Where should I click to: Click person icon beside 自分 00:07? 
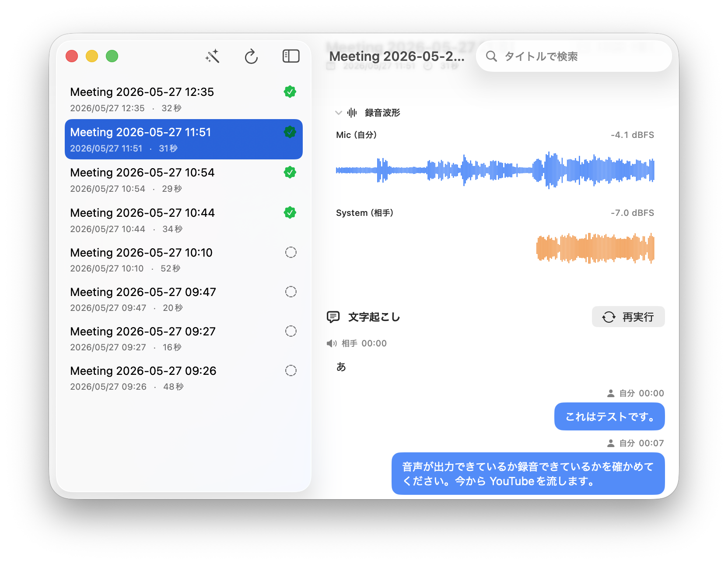pyautogui.click(x=611, y=443)
